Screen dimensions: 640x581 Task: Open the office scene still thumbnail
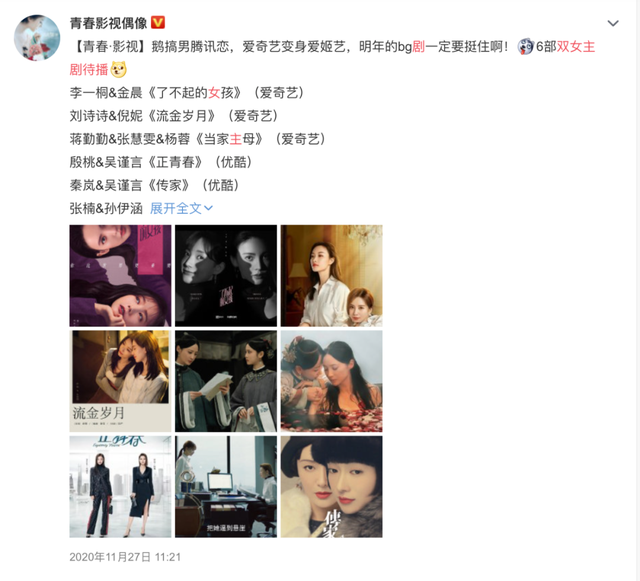point(226,486)
